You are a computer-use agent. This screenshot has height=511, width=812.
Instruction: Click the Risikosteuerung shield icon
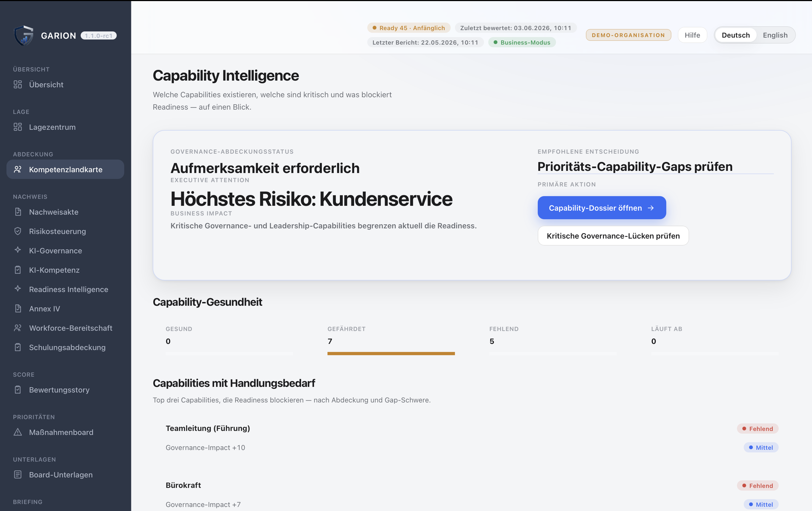point(18,231)
